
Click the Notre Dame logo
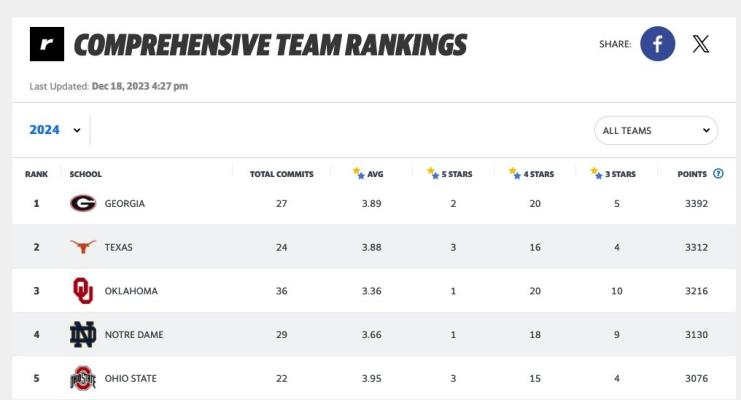83,334
